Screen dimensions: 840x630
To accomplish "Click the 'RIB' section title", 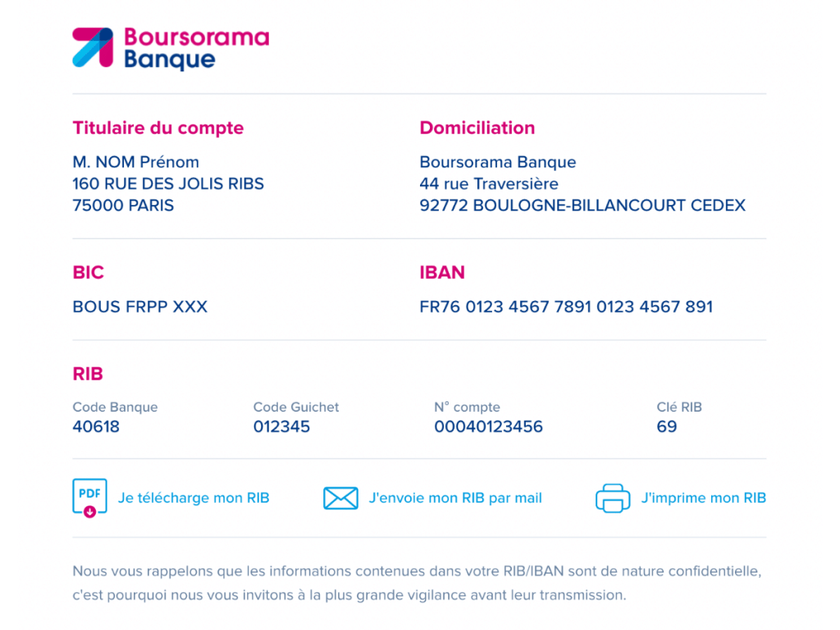I will coord(88,374).
